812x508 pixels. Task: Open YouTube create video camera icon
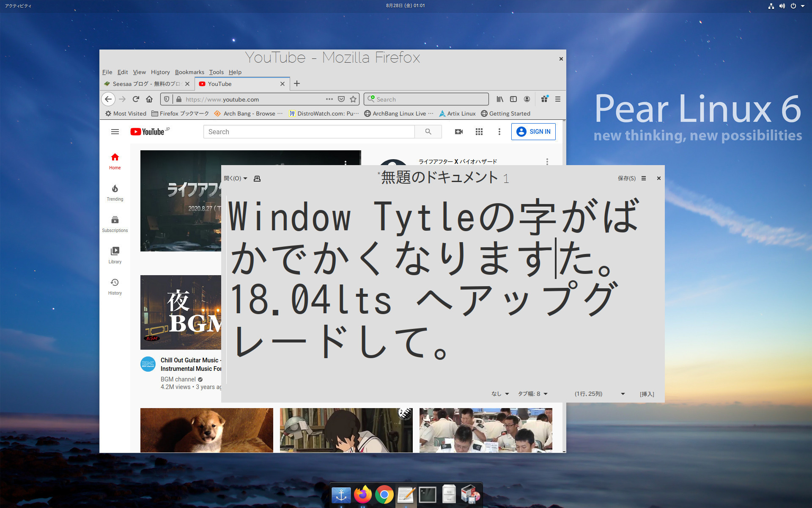(x=459, y=132)
